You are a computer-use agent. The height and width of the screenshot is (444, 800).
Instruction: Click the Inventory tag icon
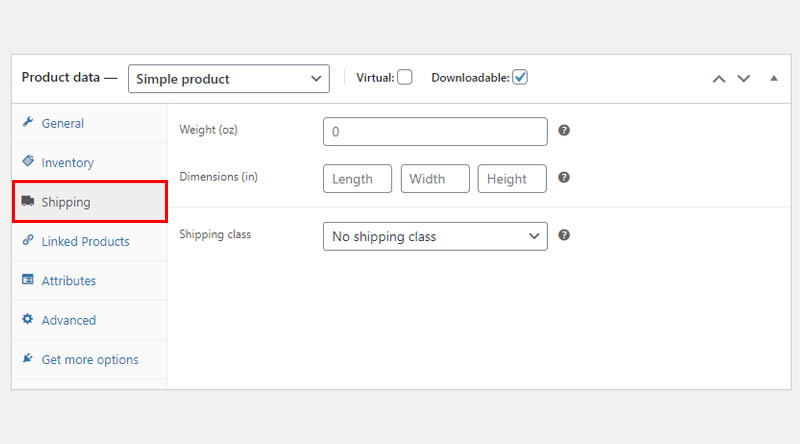(x=28, y=161)
